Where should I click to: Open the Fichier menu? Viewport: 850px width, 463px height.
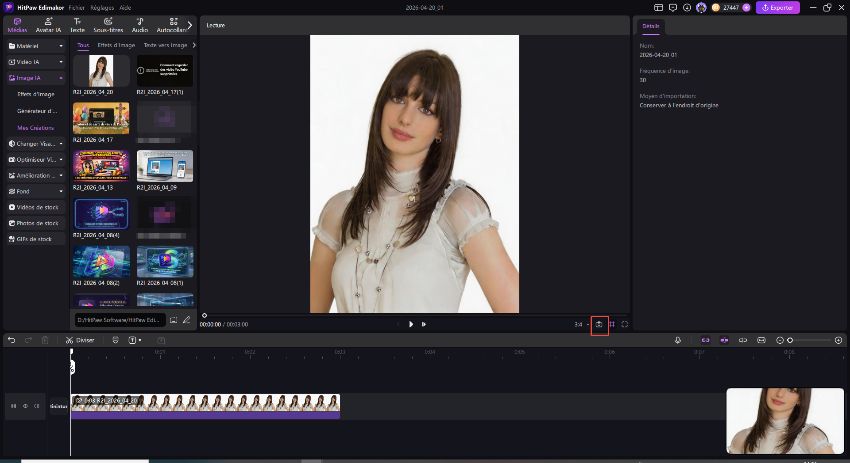pos(76,8)
